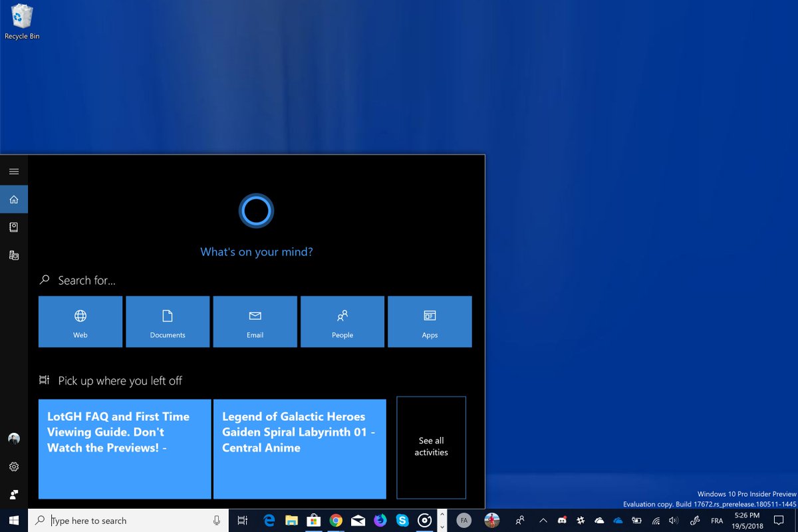The width and height of the screenshot is (798, 532).
Task: Click the Cortana circle logo
Action: click(256, 211)
